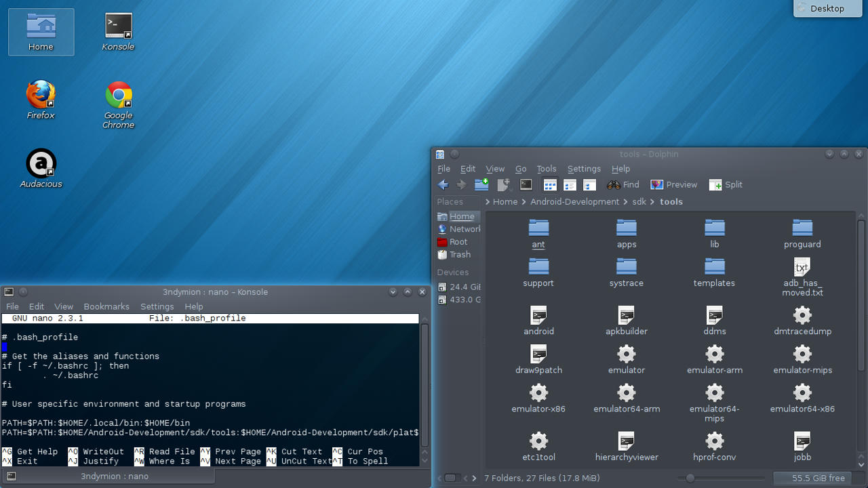The width and height of the screenshot is (868, 488).
Task: Launch the Google Chrome desktop shortcut
Action: pos(119,105)
